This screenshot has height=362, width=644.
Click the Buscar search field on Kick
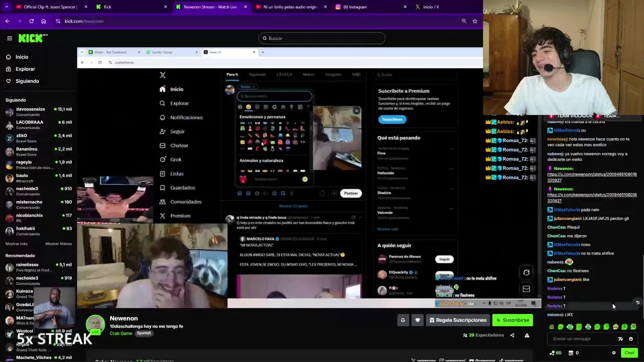[x=322, y=38]
